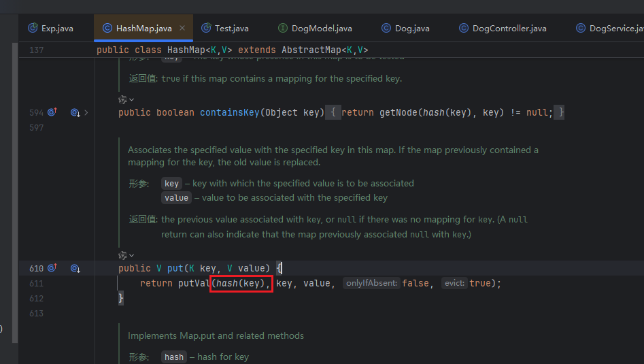Screen dimensions: 644x364
Task: Expand the collapsed containsKey body opening brace
Action: (333, 112)
